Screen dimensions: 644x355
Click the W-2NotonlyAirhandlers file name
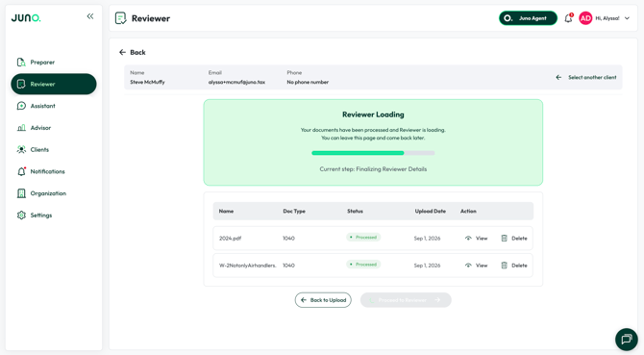point(248,266)
